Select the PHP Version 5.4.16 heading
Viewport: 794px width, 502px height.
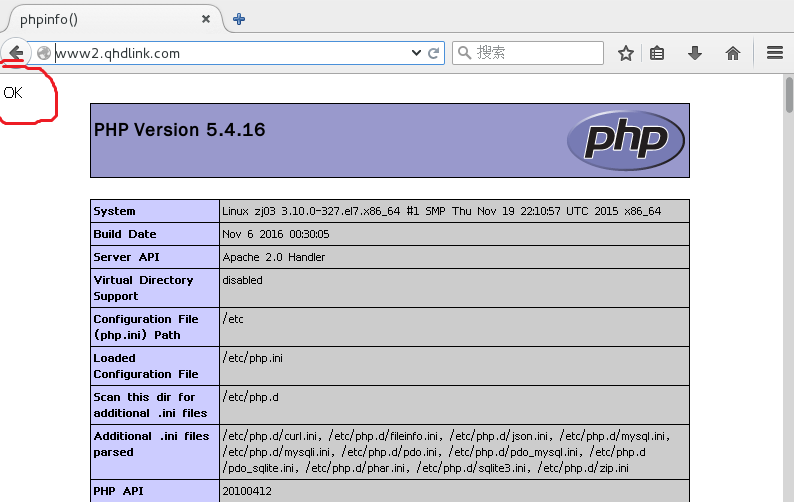pos(179,130)
